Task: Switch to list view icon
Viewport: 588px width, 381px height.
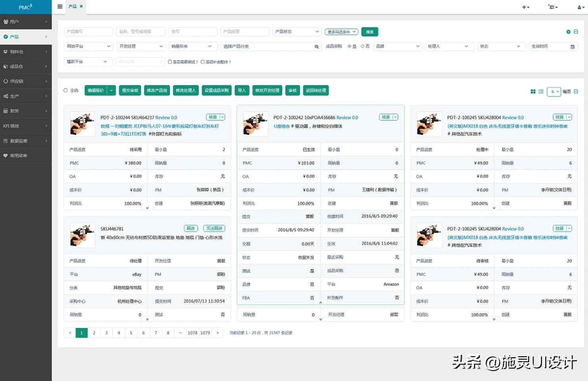Action: click(x=541, y=92)
